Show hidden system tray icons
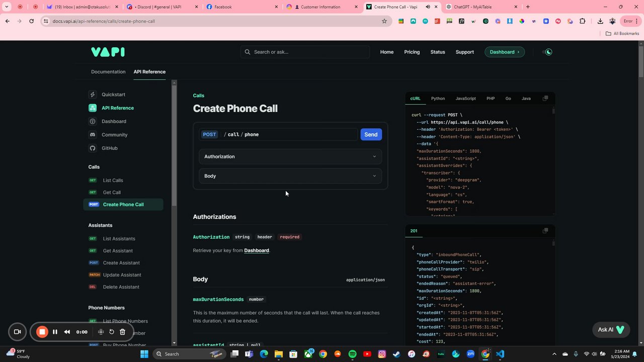Screen dimensions: 644x362 (554, 354)
